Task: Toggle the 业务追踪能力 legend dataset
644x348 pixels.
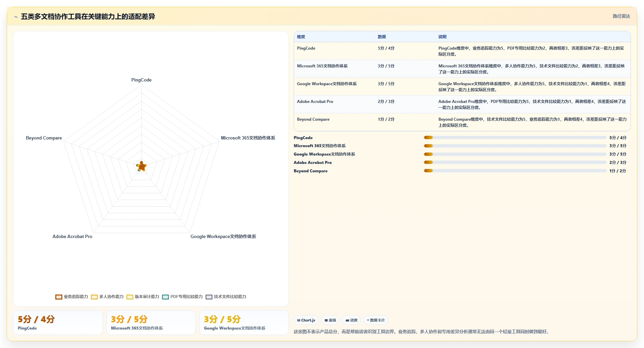Action: pyautogui.click(x=72, y=297)
